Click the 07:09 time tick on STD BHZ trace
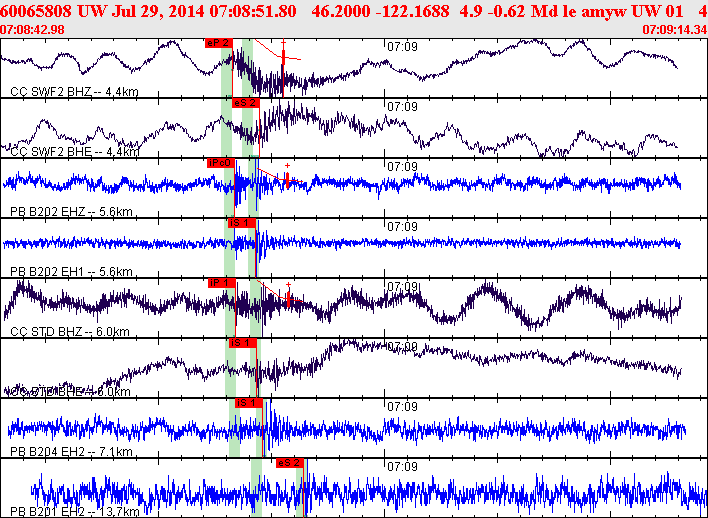Screen dimensions: 708x518 402,287
